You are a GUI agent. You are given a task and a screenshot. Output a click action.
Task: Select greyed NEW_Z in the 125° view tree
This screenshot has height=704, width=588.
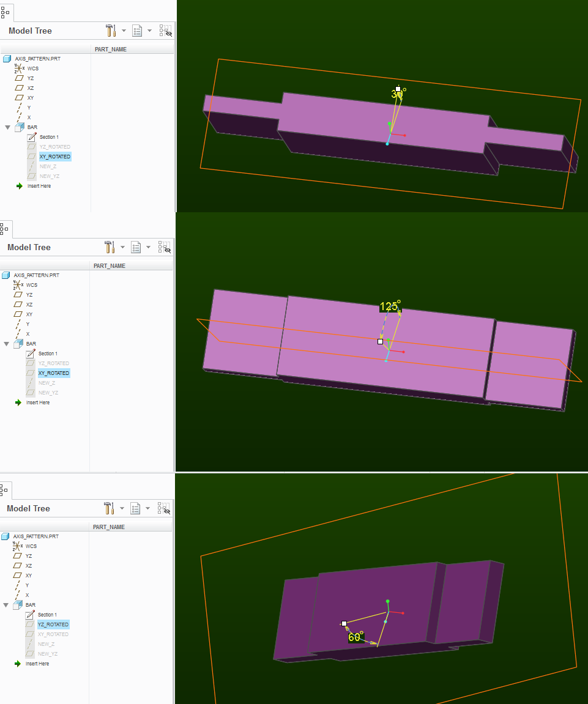pyautogui.click(x=47, y=383)
